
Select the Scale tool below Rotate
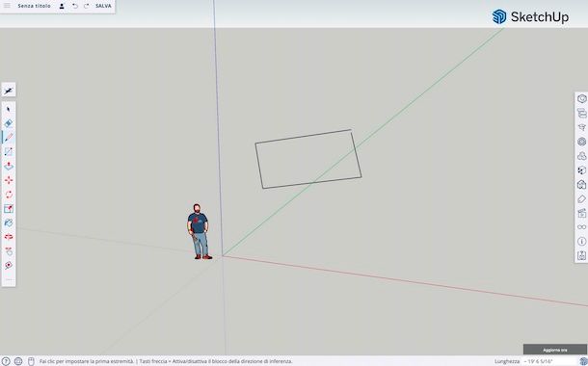click(9, 209)
